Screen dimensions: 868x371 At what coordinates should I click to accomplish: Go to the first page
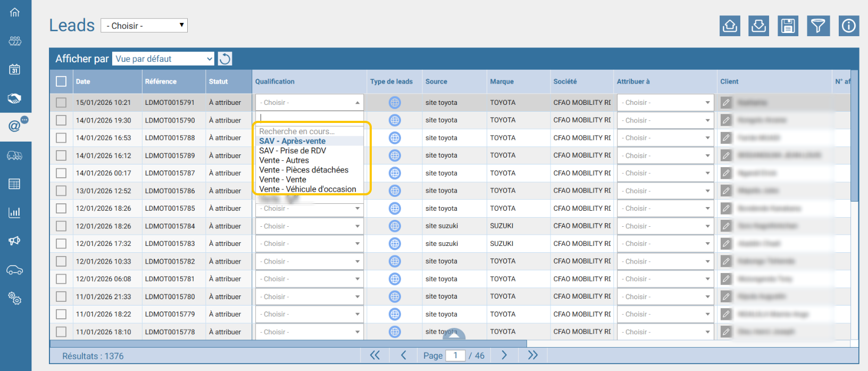(375, 355)
